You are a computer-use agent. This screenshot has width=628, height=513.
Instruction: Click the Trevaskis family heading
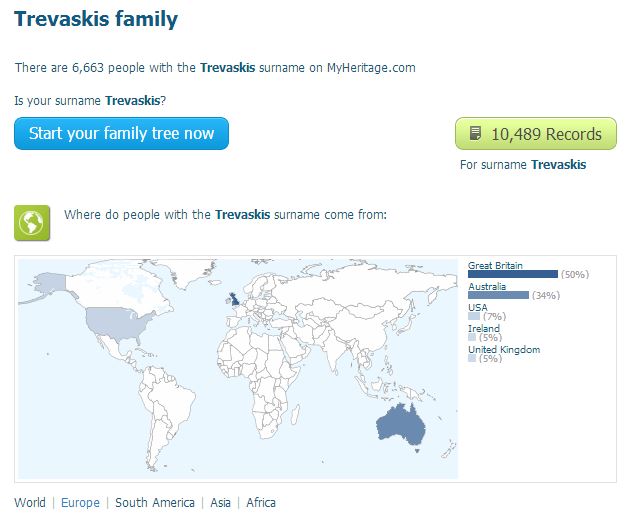(x=96, y=19)
